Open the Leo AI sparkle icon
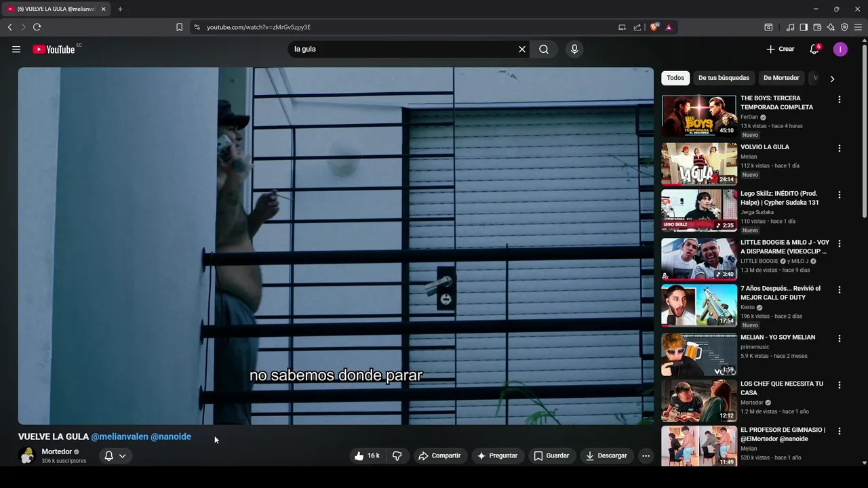This screenshot has width=868, height=488. click(x=831, y=27)
